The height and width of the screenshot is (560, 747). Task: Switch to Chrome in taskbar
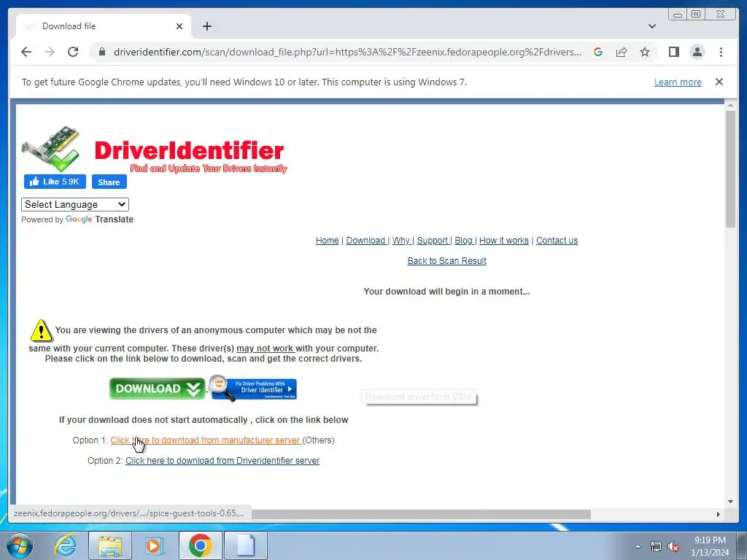(x=200, y=545)
